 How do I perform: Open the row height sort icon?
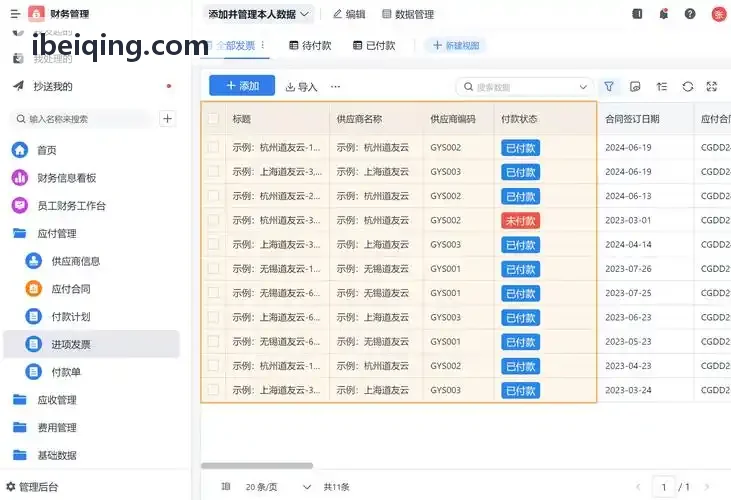pos(662,86)
